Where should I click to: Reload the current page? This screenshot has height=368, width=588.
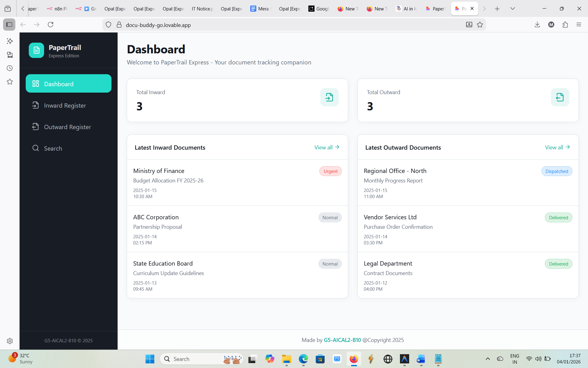[51, 25]
